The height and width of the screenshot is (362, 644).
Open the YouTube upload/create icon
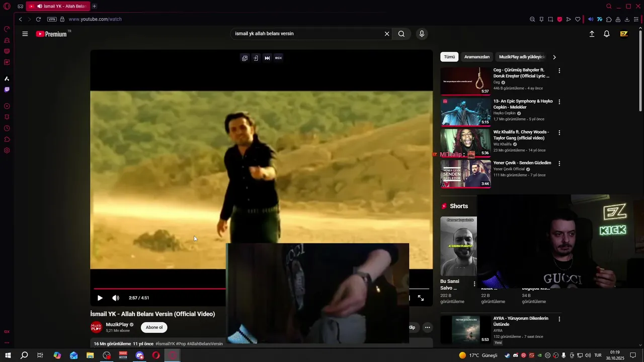tap(592, 34)
